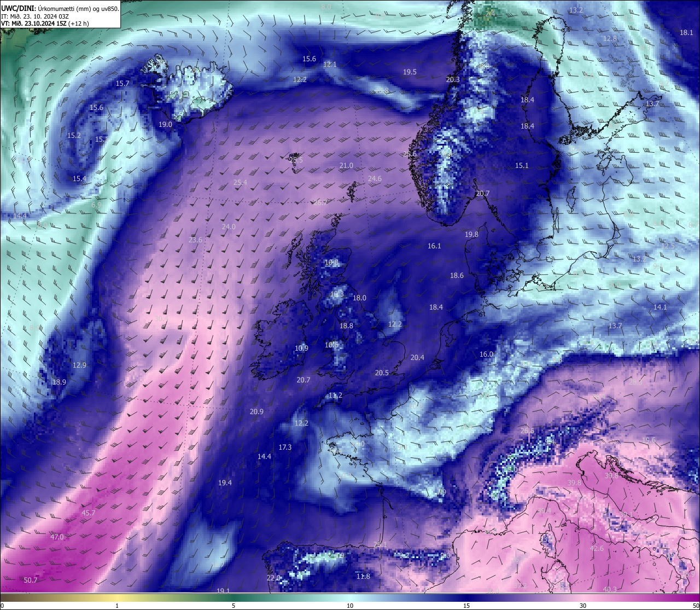700x610 pixels.
Task: Click the legend tick label '1'
Action: point(117,606)
